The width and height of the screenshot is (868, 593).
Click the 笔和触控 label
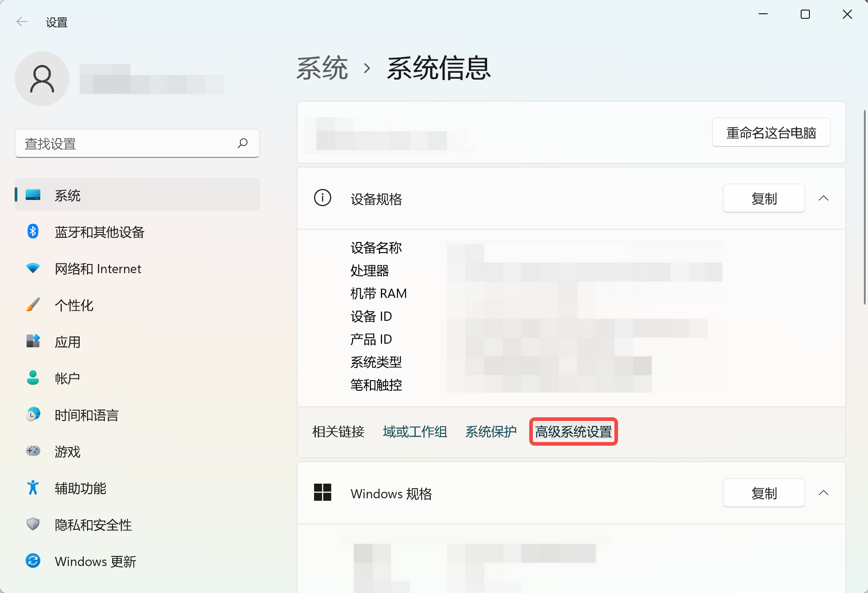[x=376, y=385]
